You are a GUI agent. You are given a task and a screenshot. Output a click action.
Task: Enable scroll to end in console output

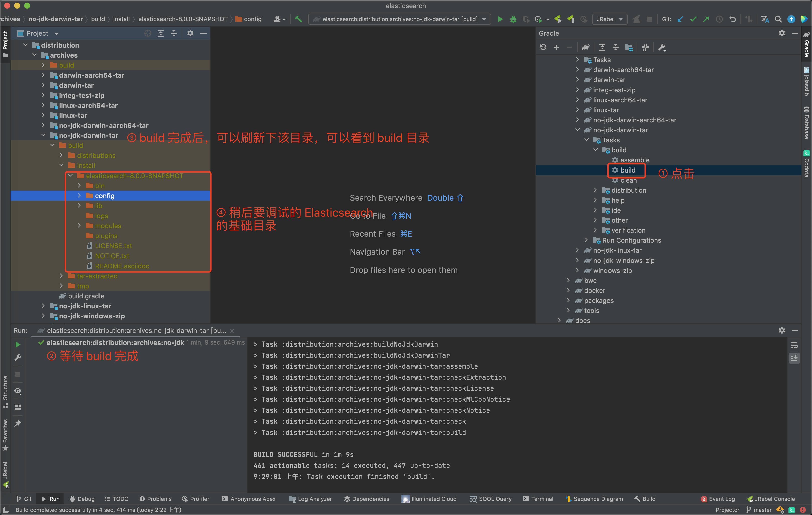794,358
